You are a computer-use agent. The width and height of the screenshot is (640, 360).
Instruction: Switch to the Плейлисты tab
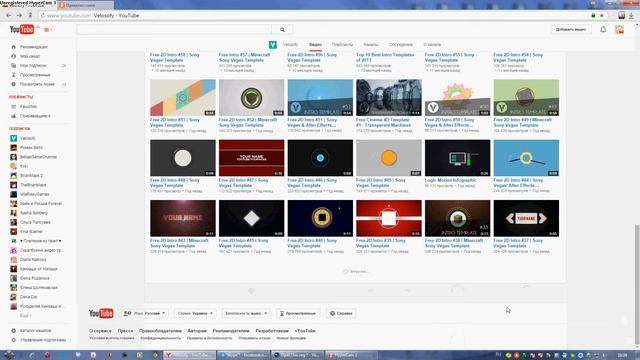[342, 44]
